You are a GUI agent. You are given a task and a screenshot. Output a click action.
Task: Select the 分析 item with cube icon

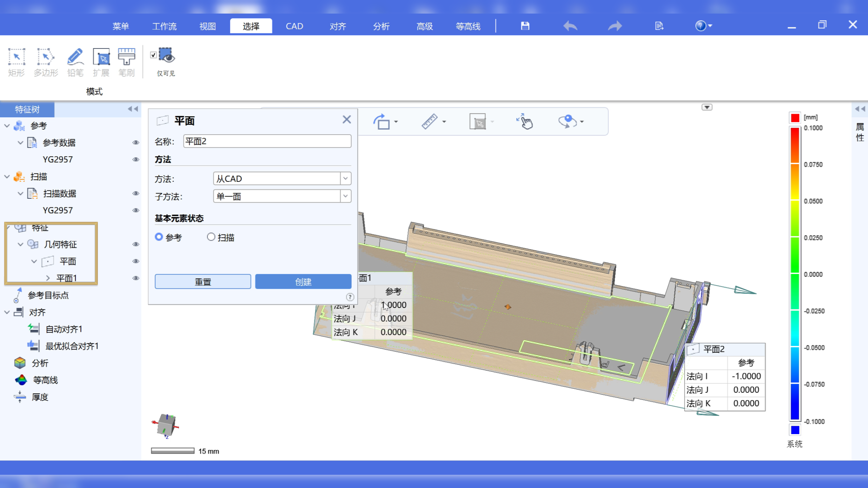(32, 363)
